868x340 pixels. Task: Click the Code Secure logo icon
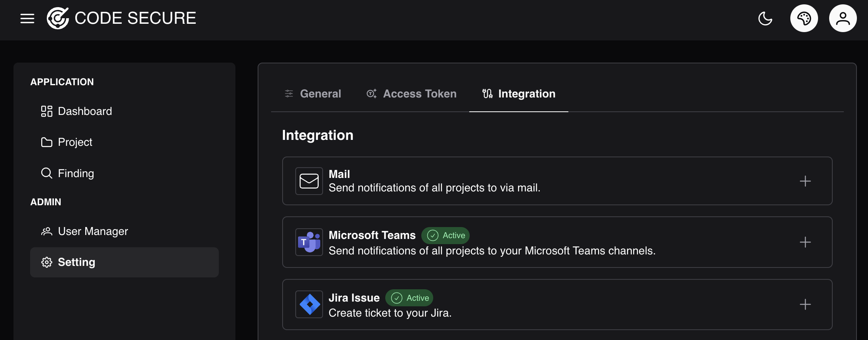pyautogui.click(x=58, y=18)
